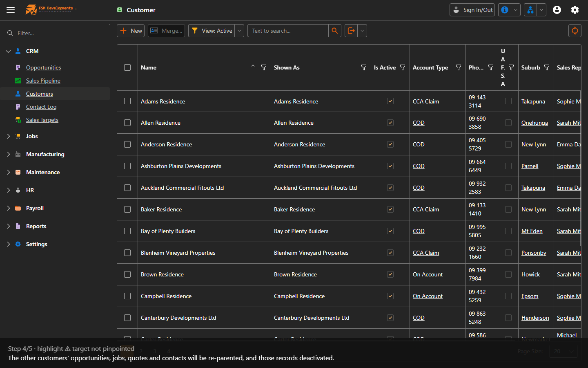This screenshot has height=368, width=588.
Task: Open Sales Pipeline in sidebar
Action: (43, 81)
